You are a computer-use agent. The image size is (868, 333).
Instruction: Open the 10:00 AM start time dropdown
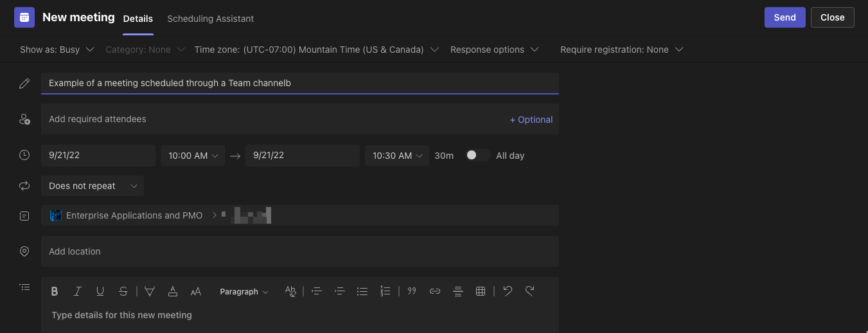tap(193, 156)
